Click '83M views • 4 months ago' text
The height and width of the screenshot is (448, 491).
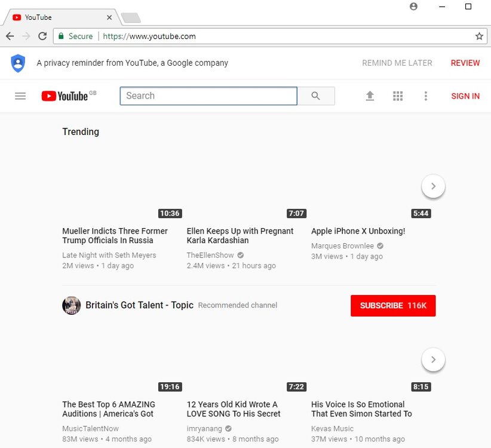tap(107, 439)
